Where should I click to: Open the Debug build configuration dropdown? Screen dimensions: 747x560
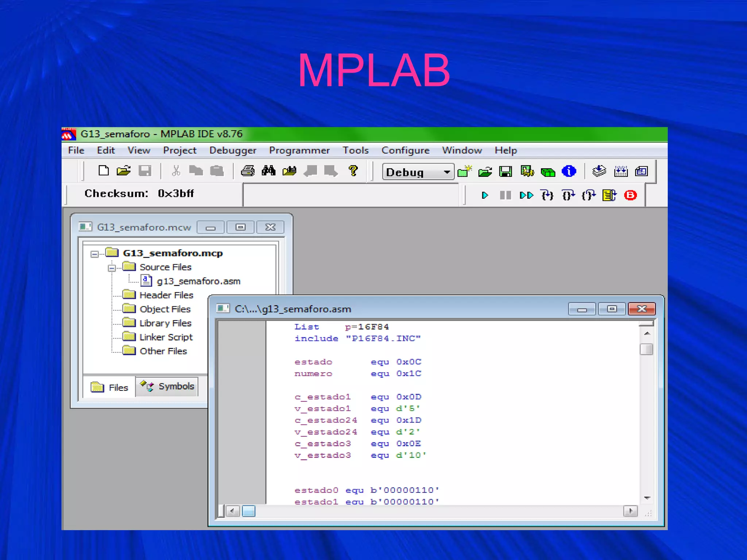pyautogui.click(x=418, y=172)
